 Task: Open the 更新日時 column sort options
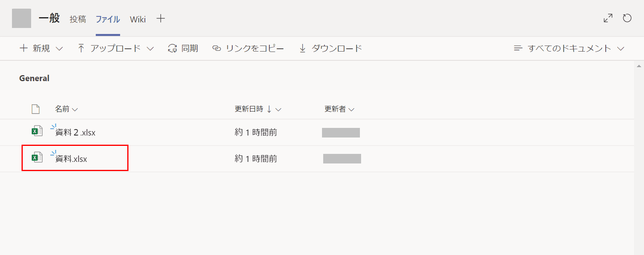[258, 109]
